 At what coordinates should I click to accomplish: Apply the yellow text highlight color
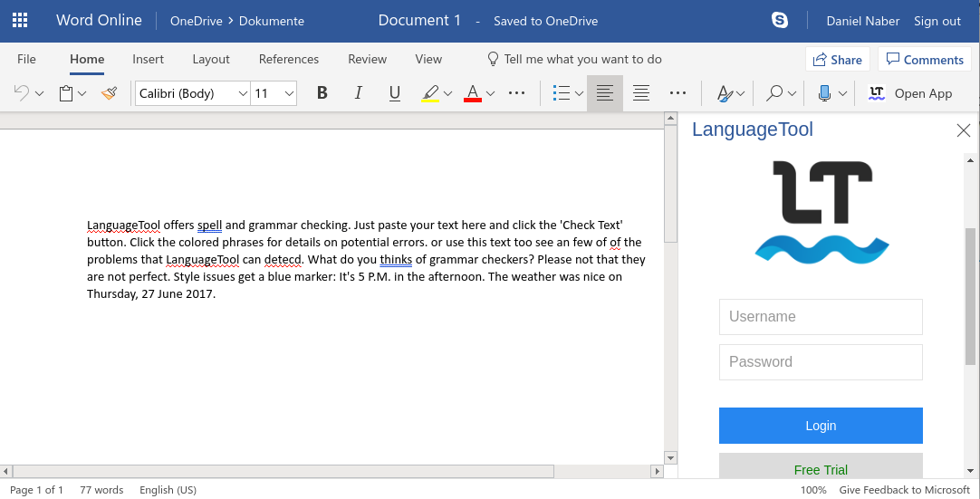pos(430,93)
